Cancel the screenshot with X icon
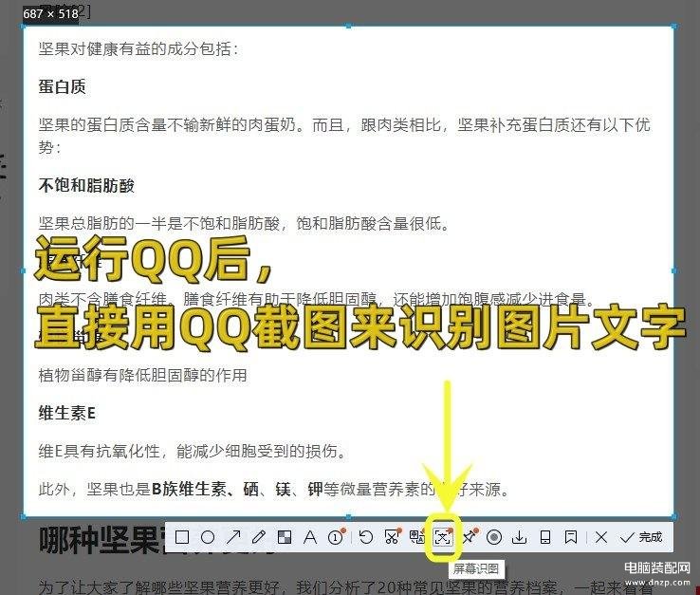 (x=601, y=537)
